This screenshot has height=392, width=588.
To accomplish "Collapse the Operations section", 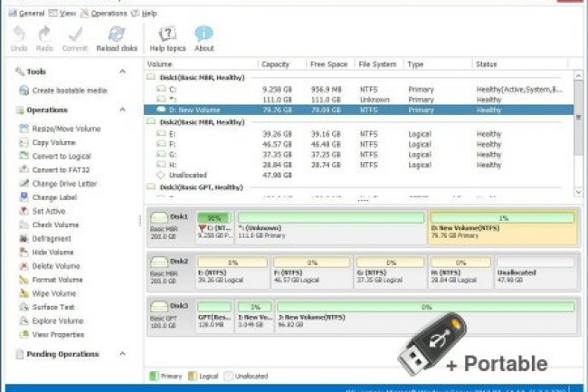I will 122,110.
